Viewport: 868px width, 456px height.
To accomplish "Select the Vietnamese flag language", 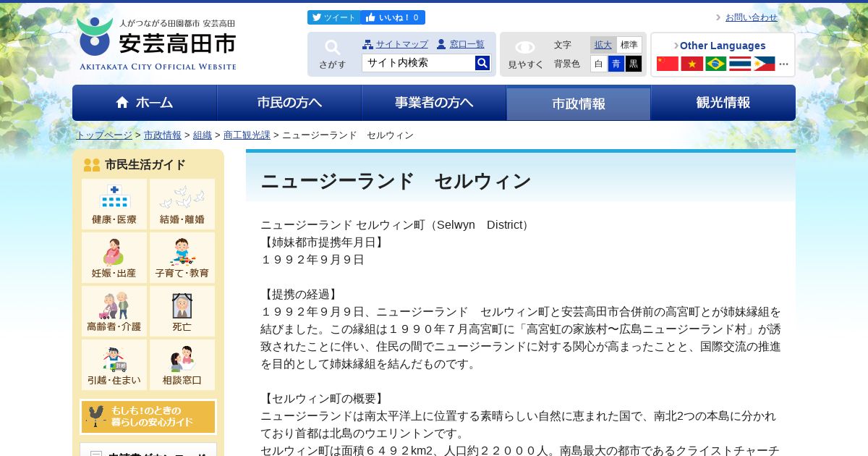I will click(692, 64).
